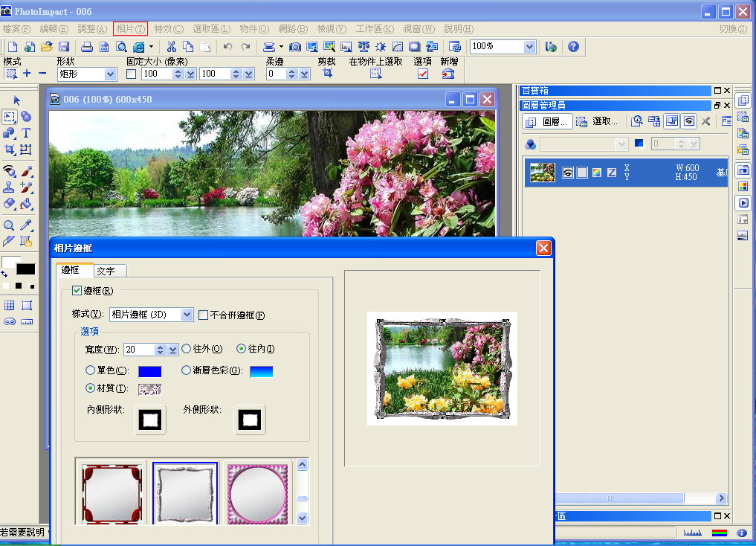This screenshot has height=546, width=756.
Task: Click the Help question mark icon
Action: [573, 47]
